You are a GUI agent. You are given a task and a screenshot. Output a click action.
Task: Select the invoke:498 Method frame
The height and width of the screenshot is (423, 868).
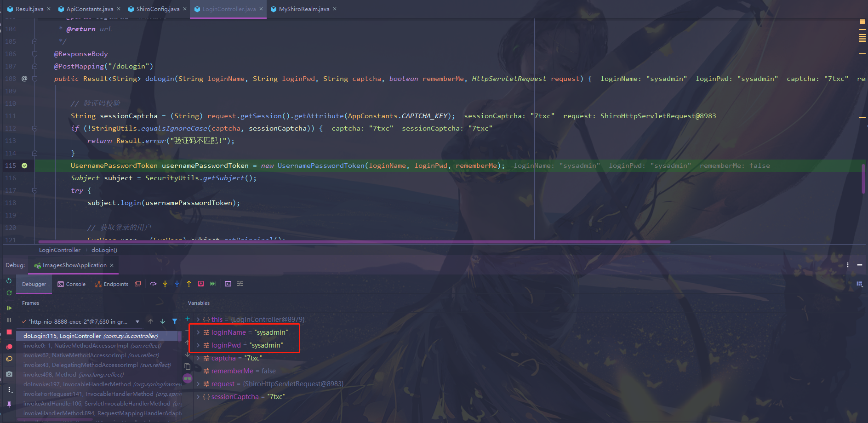coord(99,375)
